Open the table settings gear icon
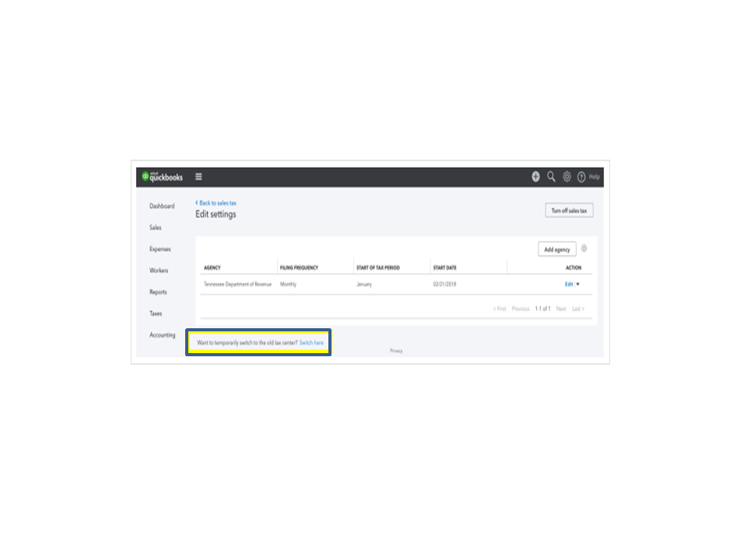Screen dimensions: 747x560 tap(584, 249)
